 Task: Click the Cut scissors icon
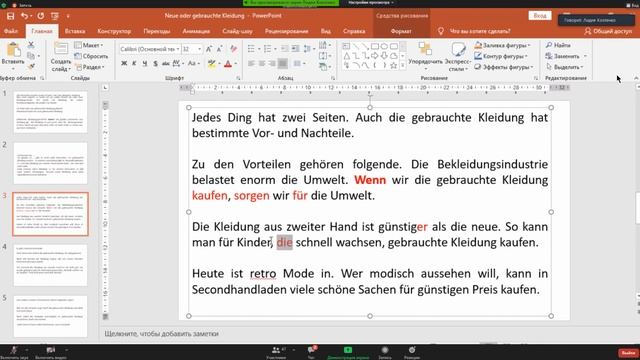[31, 44]
